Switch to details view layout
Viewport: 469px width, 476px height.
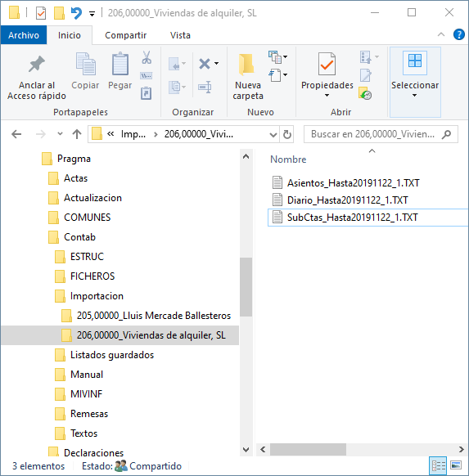click(438, 465)
